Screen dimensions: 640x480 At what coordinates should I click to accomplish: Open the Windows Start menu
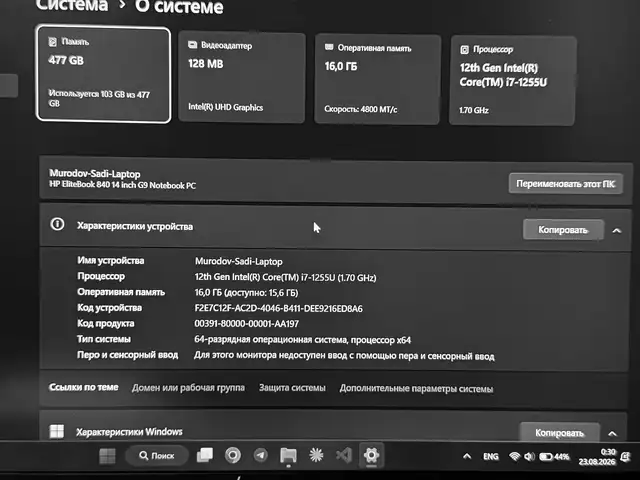tap(107, 456)
